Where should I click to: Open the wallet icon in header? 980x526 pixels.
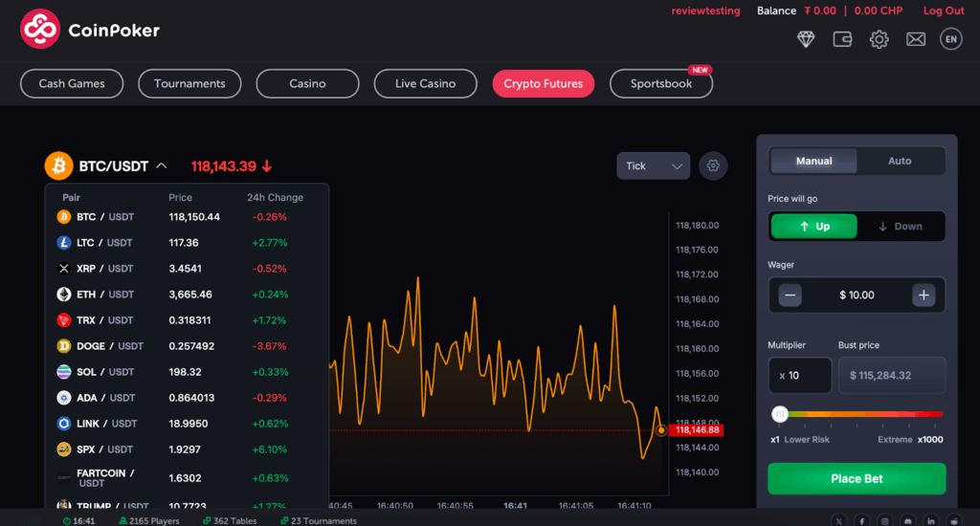coord(842,39)
